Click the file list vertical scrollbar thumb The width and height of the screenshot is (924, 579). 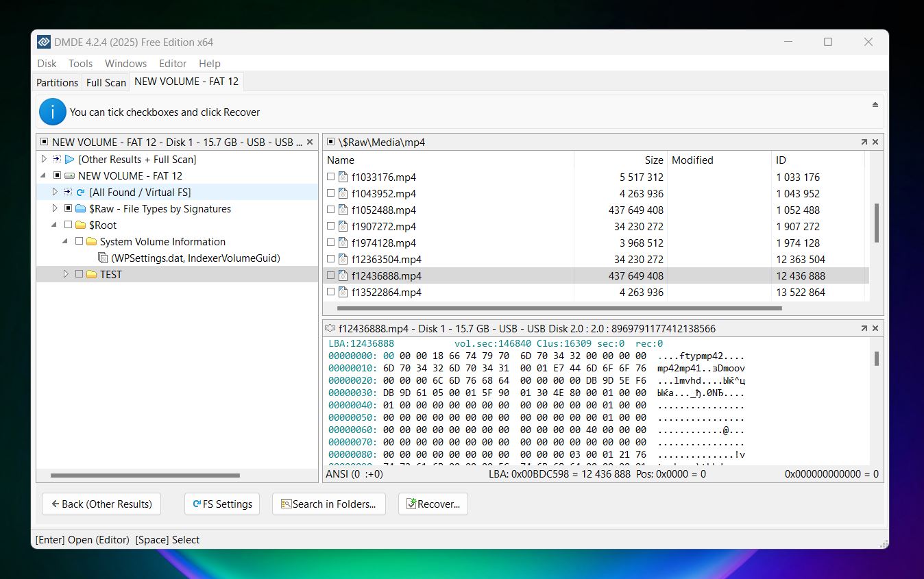tap(876, 222)
